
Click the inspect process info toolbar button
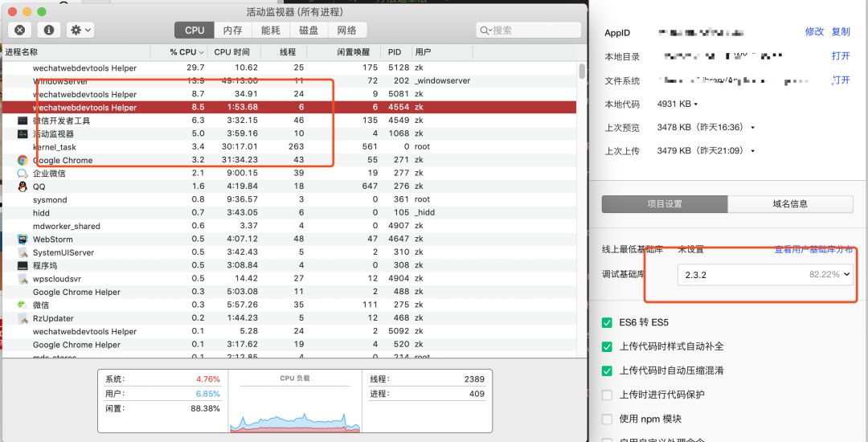[49, 30]
